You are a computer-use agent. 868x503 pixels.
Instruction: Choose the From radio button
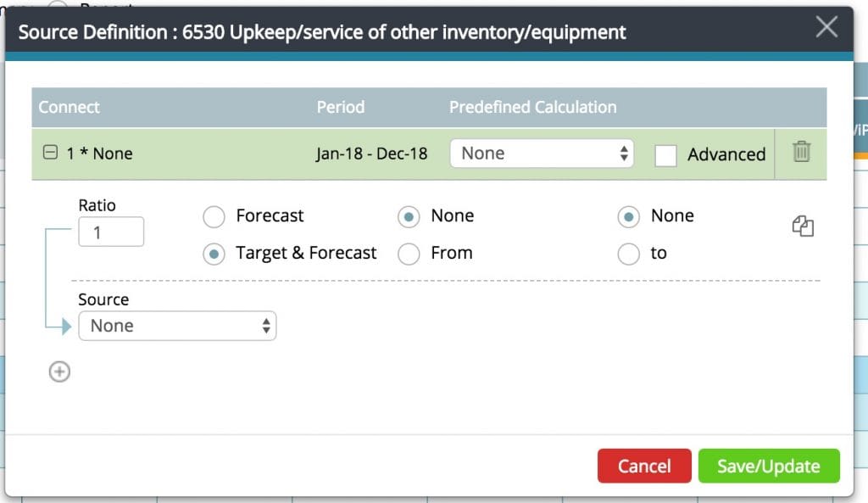[x=409, y=254]
